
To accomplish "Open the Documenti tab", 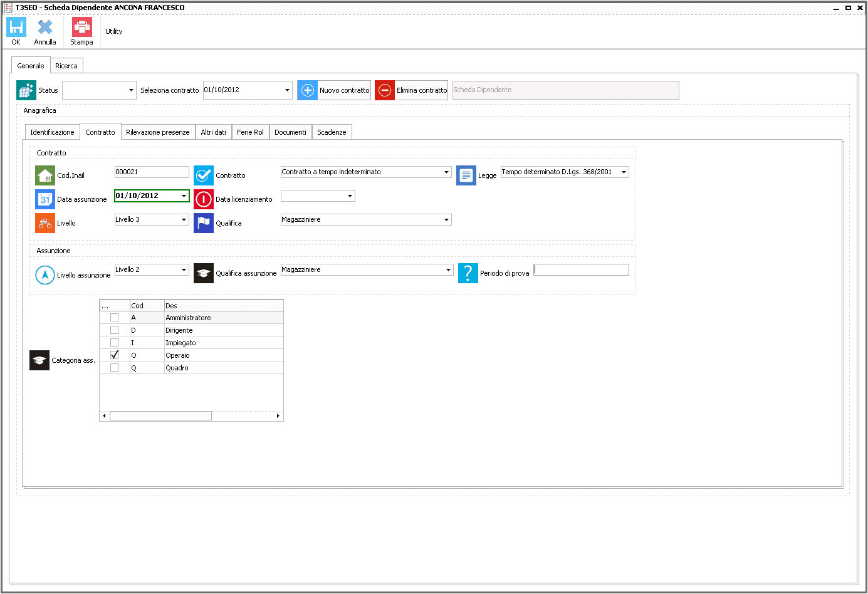I will tap(290, 132).
